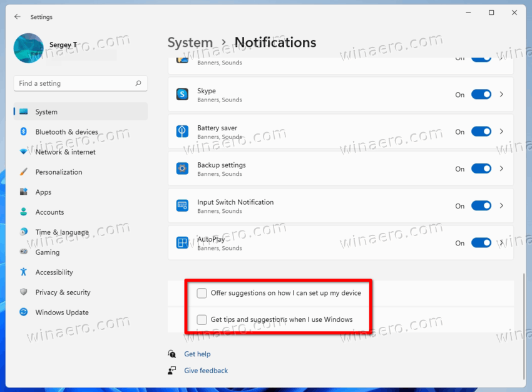The width and height of the screenshot is (532, 392).
Task: Click the Battery saver icon
Action: point(182,131)
